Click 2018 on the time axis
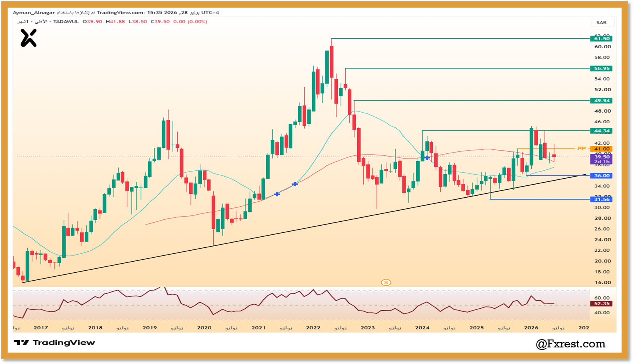 click(x=95, y=328)
